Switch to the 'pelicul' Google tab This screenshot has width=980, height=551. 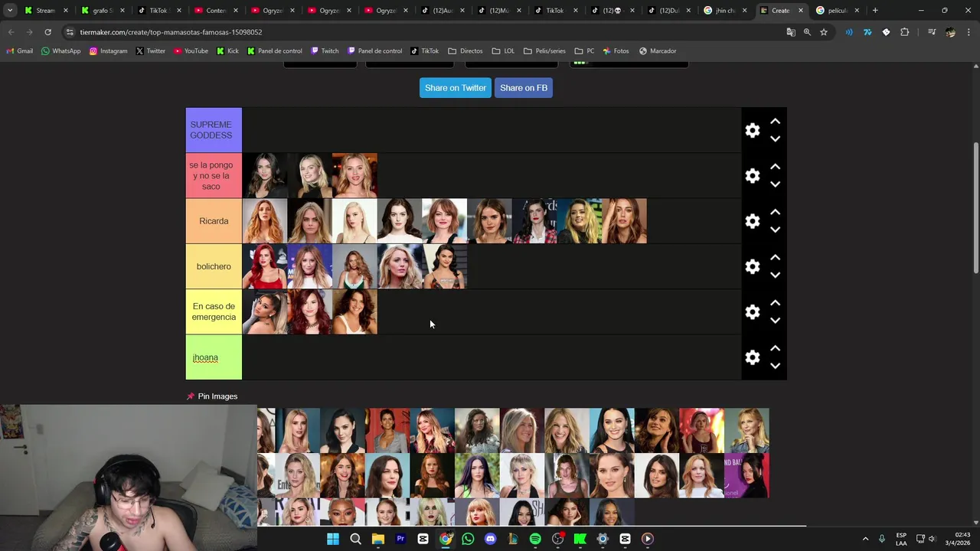[837, 11]
